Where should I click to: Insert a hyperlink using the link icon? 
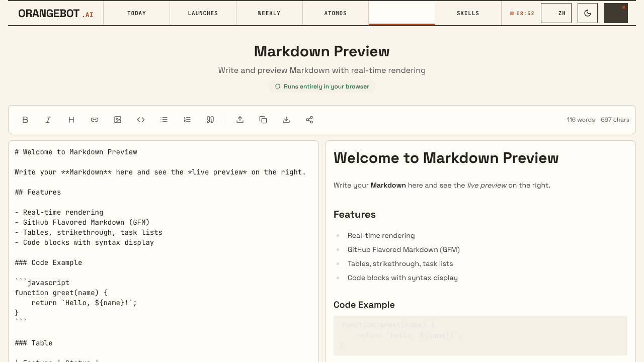click(95, 120)
